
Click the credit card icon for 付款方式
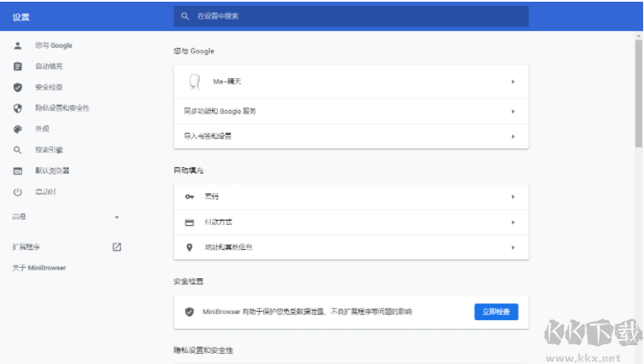click(190, 222)
